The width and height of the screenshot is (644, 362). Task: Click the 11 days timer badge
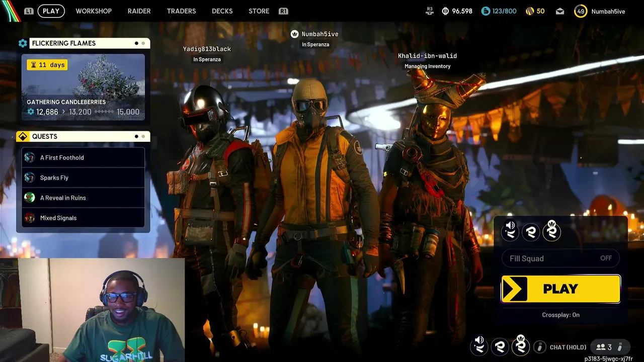point(47,65)
